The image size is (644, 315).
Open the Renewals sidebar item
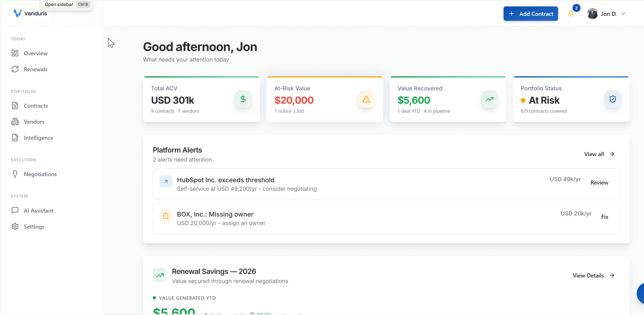(x=36, y=69)
